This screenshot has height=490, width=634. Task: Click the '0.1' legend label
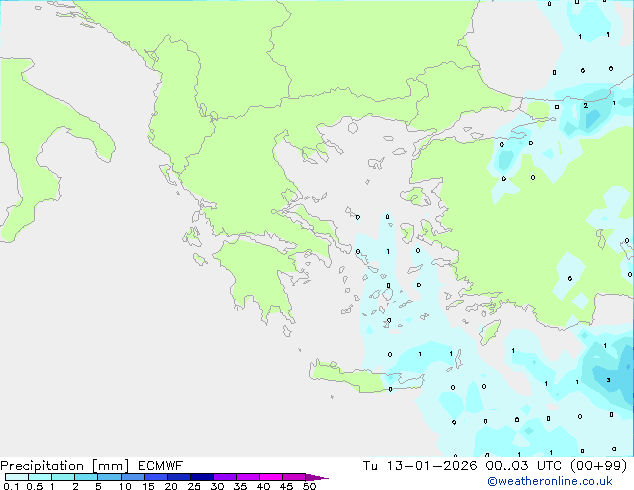[11, 486]
